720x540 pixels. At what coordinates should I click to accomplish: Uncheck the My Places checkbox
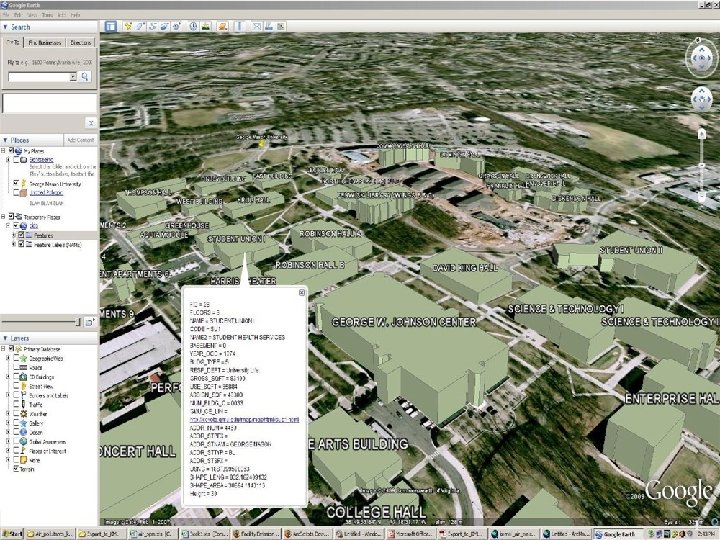(x=11, y=151)
